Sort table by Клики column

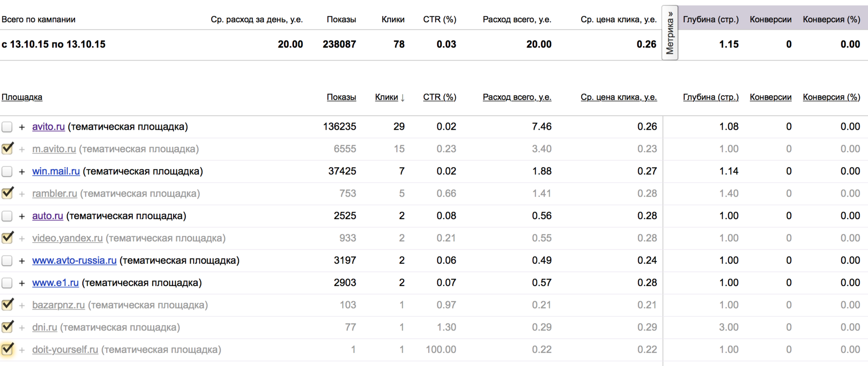coord(387,97)
